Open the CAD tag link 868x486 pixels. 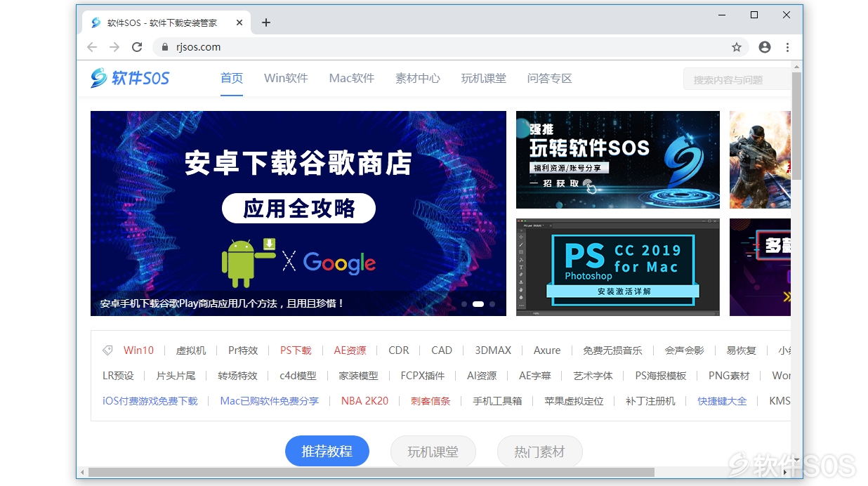coord(442,350)
